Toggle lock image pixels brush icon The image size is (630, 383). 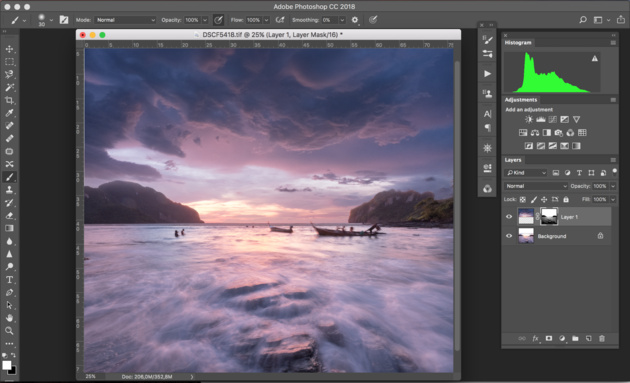point(534,199)
